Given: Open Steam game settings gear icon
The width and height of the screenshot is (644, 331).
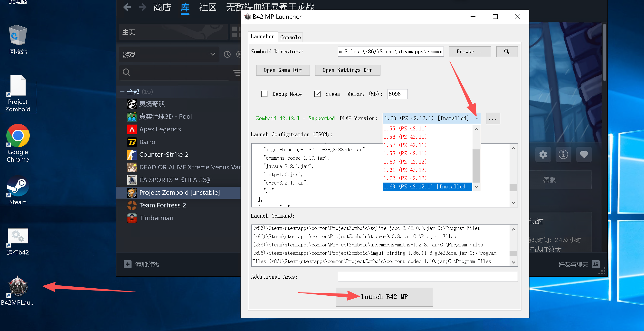Looking at the screenshot, I should click(543, 154).
